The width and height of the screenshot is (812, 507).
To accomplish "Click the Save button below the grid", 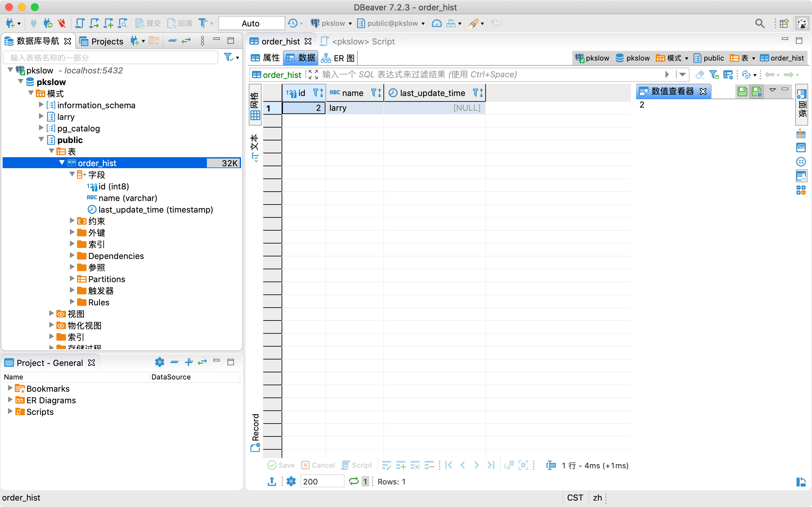I will [x=281, y=465].
